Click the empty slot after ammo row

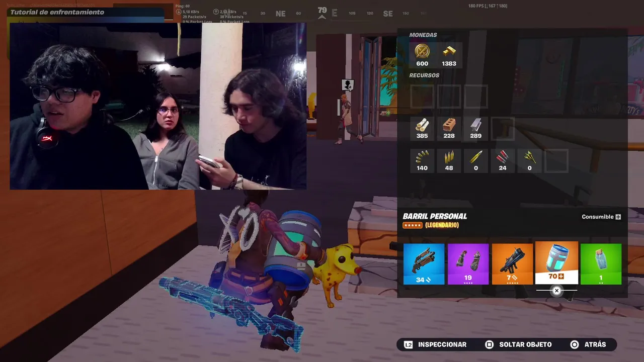point(556,161)
